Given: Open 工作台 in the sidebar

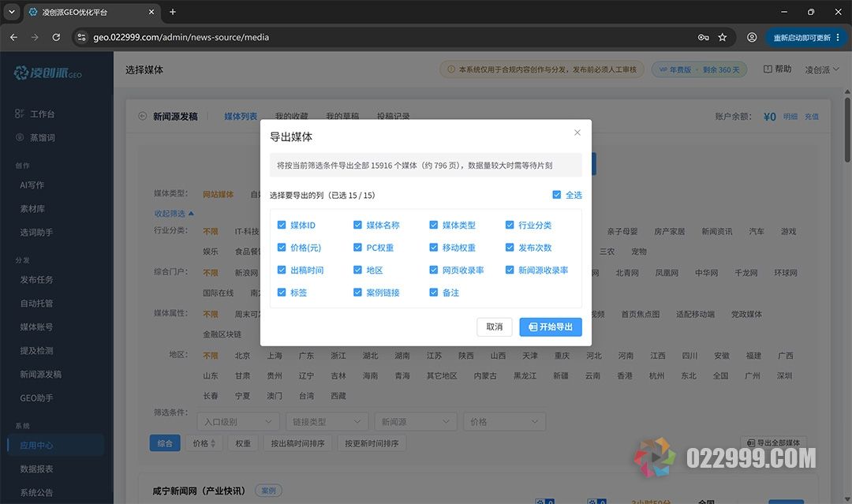Looking at the screenshot, I should 42,114.
